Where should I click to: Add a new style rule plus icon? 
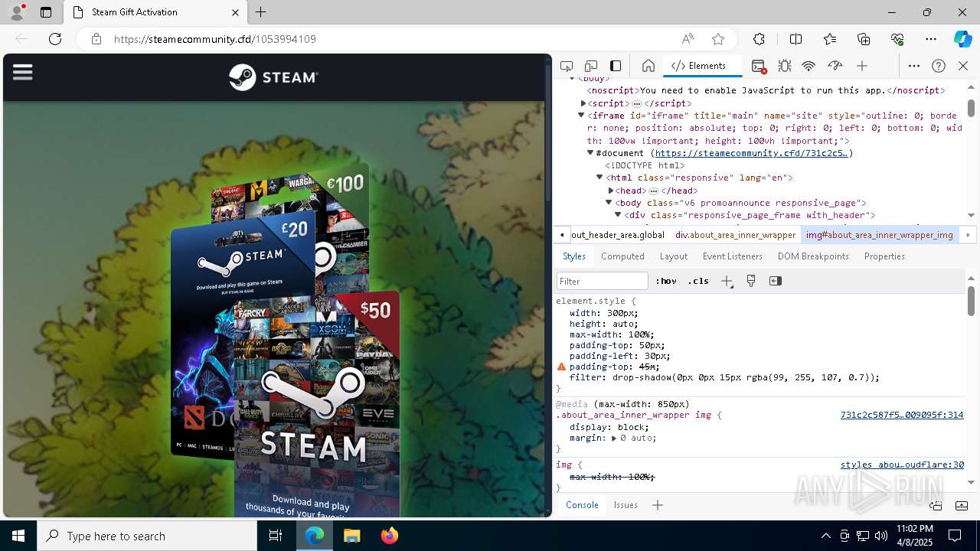pyautogui.click(x=727, y=281)
